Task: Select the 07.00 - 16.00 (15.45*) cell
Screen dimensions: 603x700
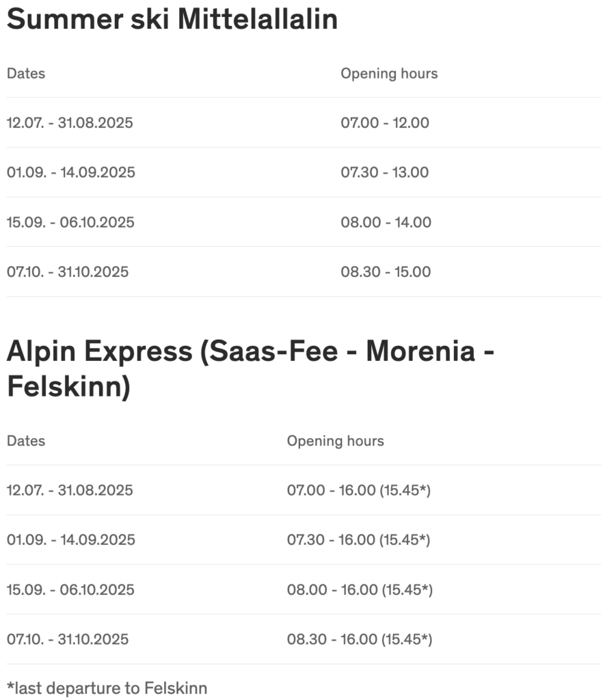Action: pyautogui.click(x=358, y=490)
